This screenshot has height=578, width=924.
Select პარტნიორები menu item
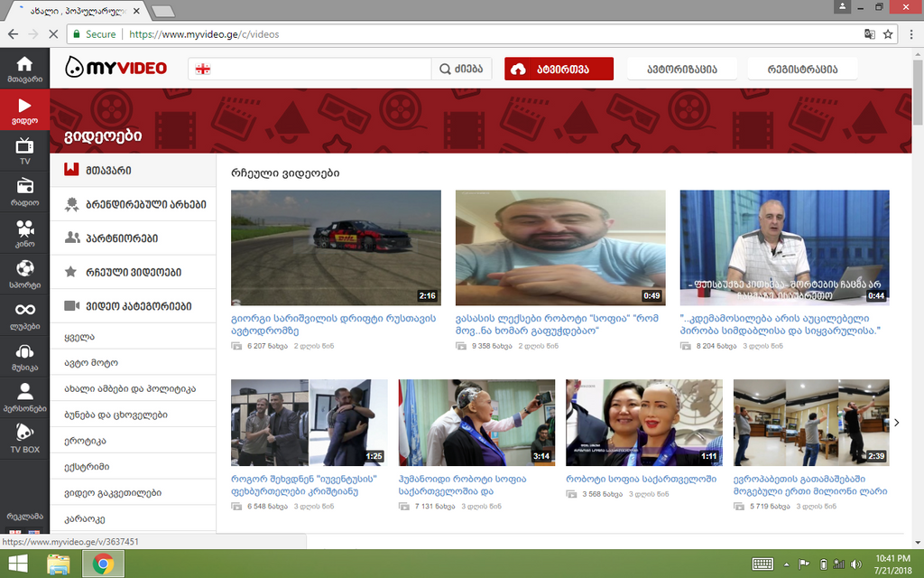click(x=134, y=238)
